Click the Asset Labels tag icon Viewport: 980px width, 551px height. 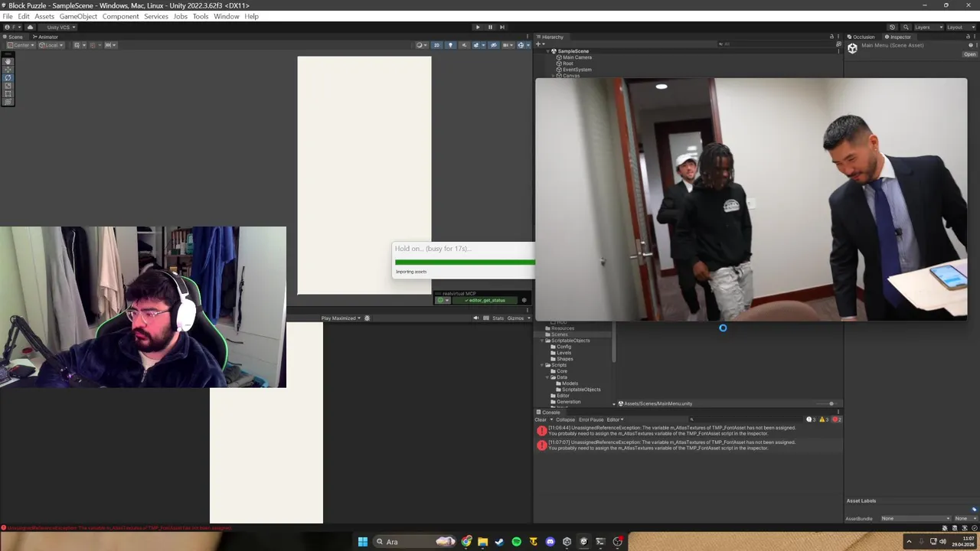[974, 509]
